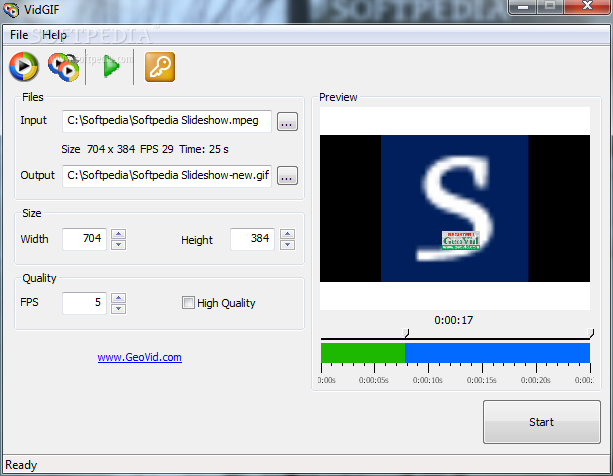Click the green played portion of timeline
Screen dimensions: 613x476
[x=363, y=353]
